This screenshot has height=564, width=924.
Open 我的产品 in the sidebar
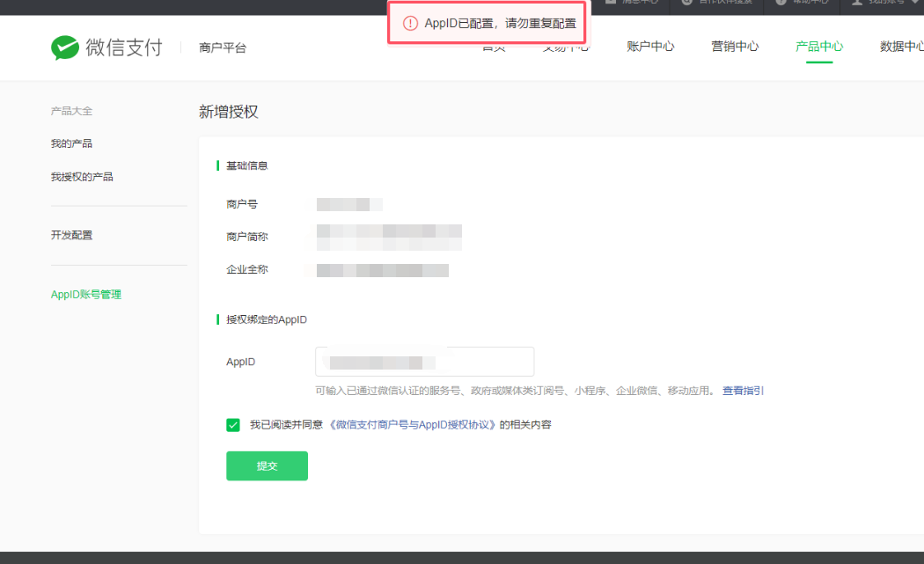(71, 143)
